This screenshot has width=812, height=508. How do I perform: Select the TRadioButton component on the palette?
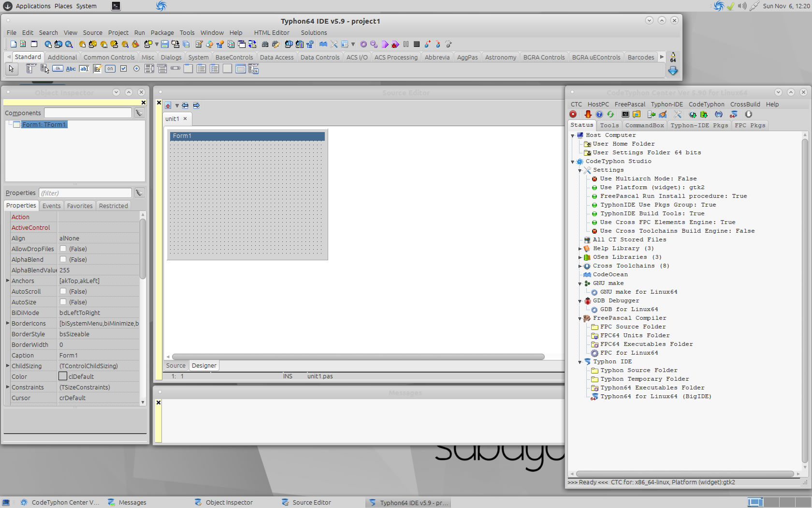tap(136, 69)
